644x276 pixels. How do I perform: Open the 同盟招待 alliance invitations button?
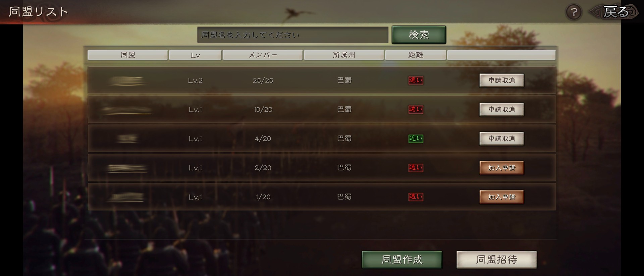(x=496, y=260)
